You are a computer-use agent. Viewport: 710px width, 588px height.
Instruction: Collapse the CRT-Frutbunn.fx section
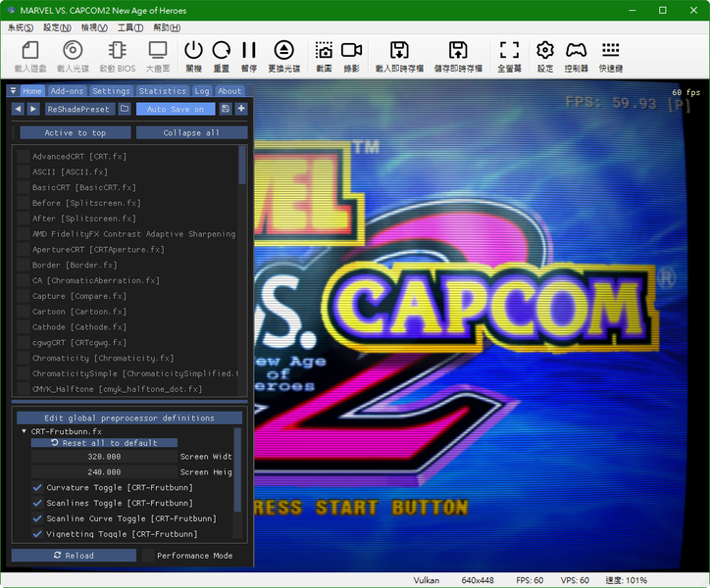click(24, 431)
